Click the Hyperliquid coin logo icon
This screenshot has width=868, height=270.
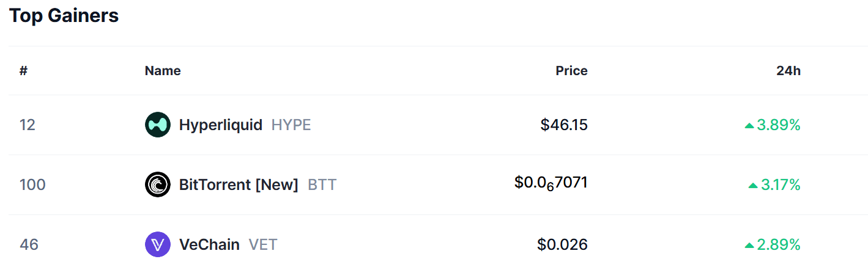158,125
